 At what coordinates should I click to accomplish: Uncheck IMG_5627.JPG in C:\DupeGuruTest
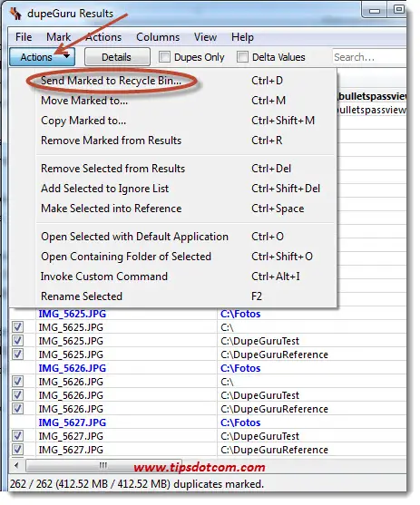tap(18, 436)
